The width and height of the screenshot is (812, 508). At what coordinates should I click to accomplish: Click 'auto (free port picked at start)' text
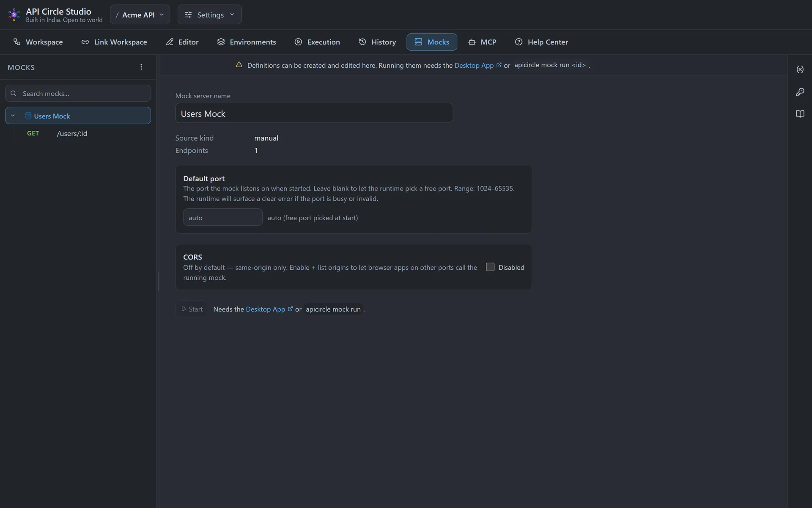click(313, 218)
